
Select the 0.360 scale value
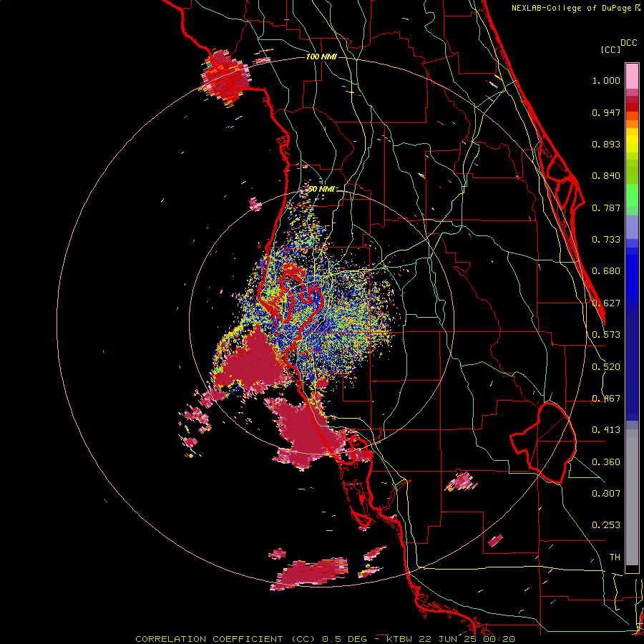[606, 462]
